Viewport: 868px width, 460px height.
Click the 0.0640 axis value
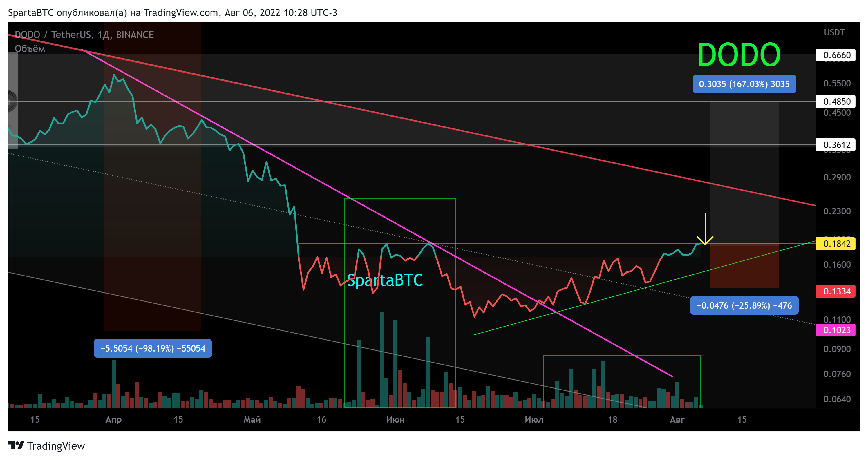pyautogui.click(x=837, y=399)
